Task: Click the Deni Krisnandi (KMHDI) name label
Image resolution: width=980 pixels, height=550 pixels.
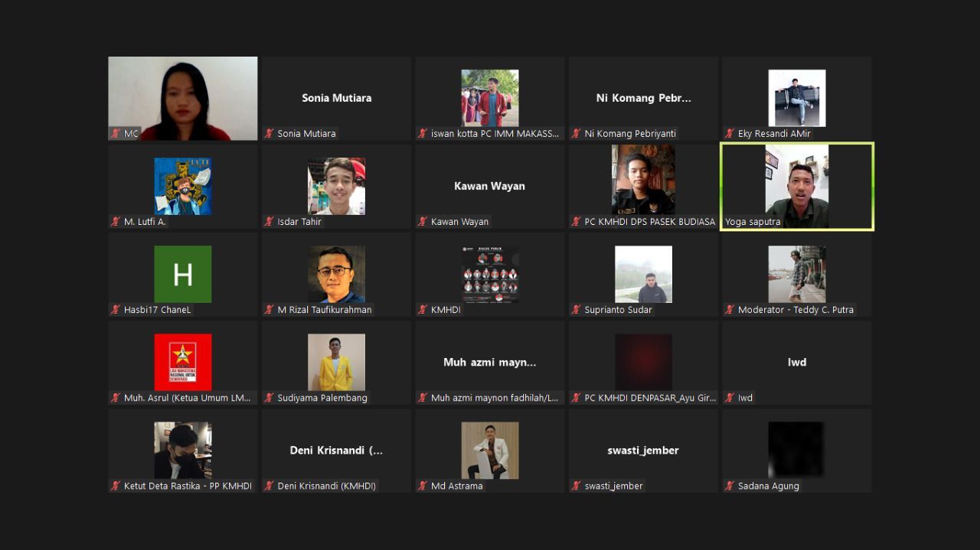Action: click(x=326, y=486)
